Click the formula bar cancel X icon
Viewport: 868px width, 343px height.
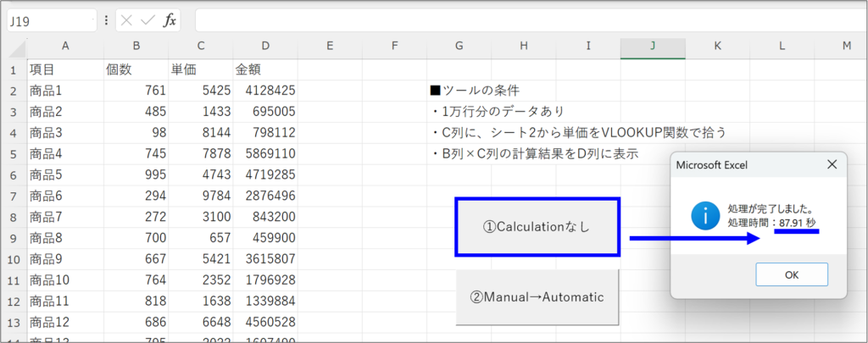(x=126, y=21)
